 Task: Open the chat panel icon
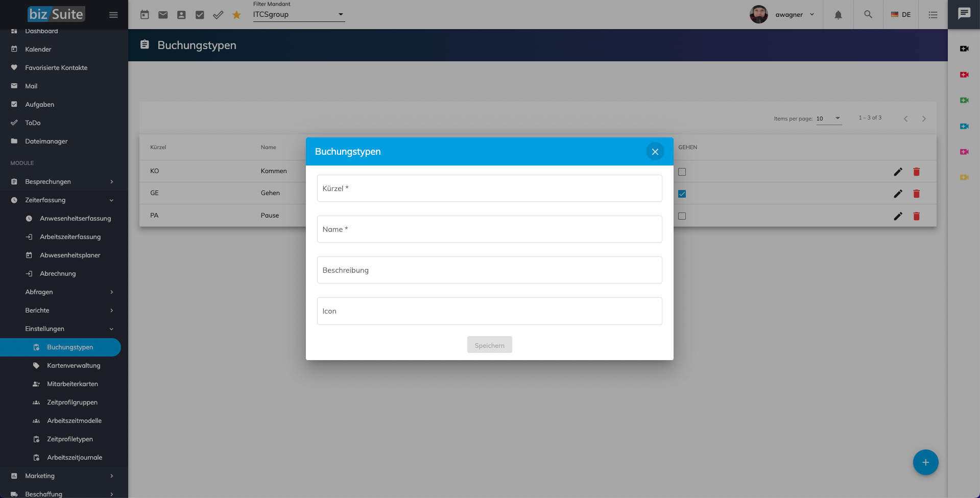tap(964, 14)
